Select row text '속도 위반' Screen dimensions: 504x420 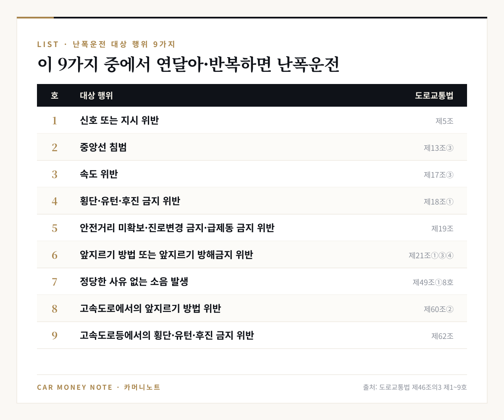[x=99, y=174]
